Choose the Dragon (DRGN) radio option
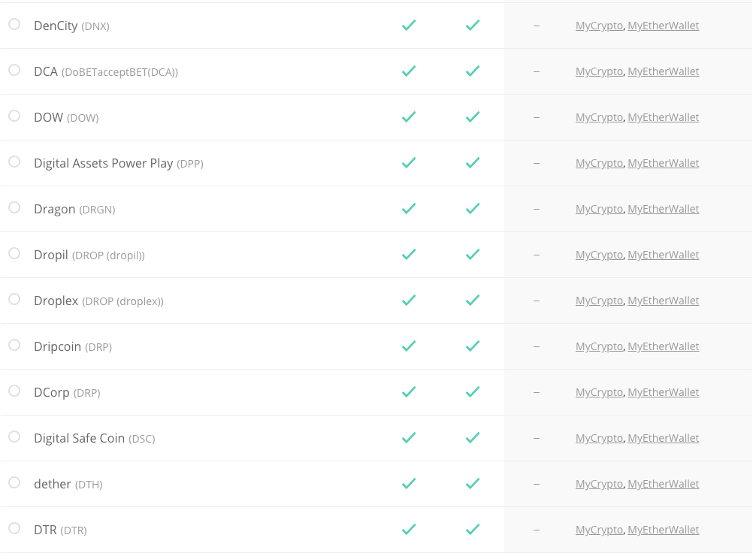The image size is (756, 553). click(x=14, y=207)
